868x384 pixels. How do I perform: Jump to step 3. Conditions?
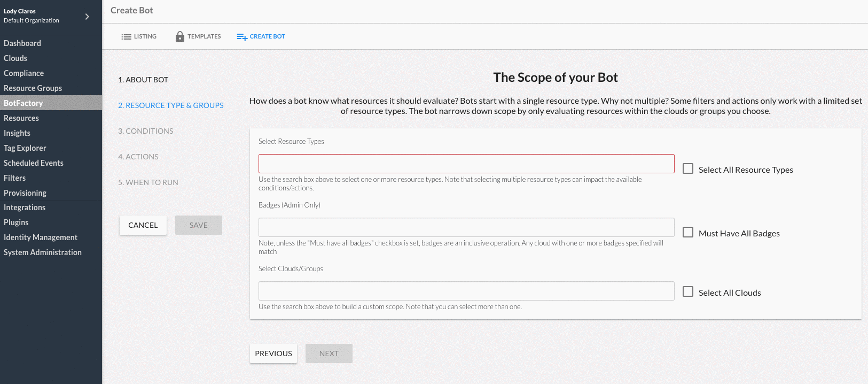click(x=146, y=131)
